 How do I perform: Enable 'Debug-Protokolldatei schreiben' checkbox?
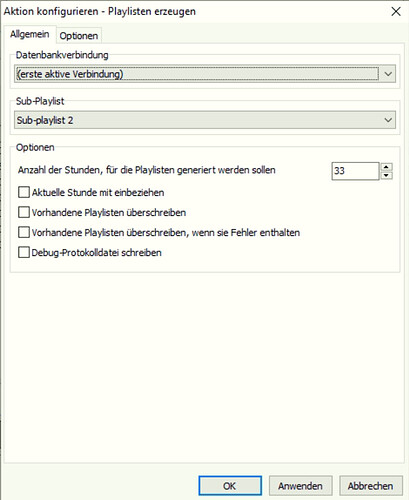pos(24,252)
